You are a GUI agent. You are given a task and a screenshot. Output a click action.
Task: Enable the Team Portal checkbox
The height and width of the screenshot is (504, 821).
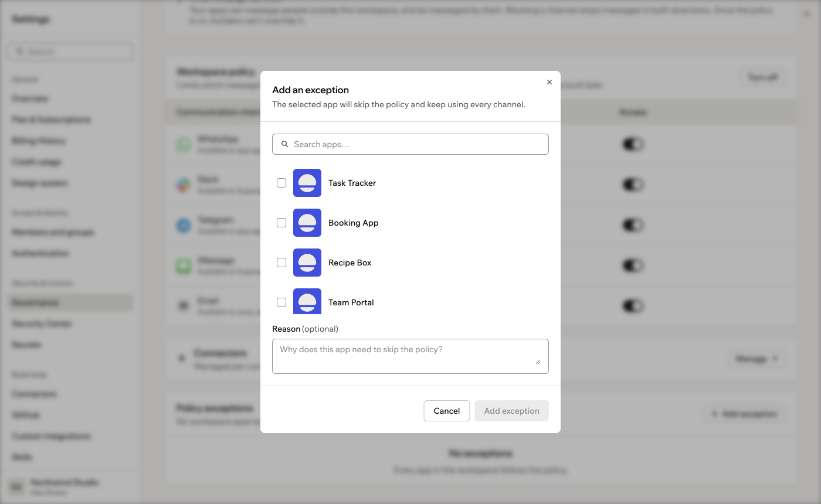[281, 302]
